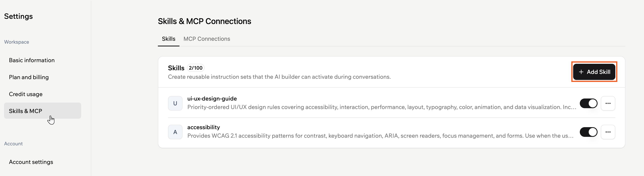Switch to the MCP Connections tab
Viewport: 644px width, 176px height.
coord(207,39)
